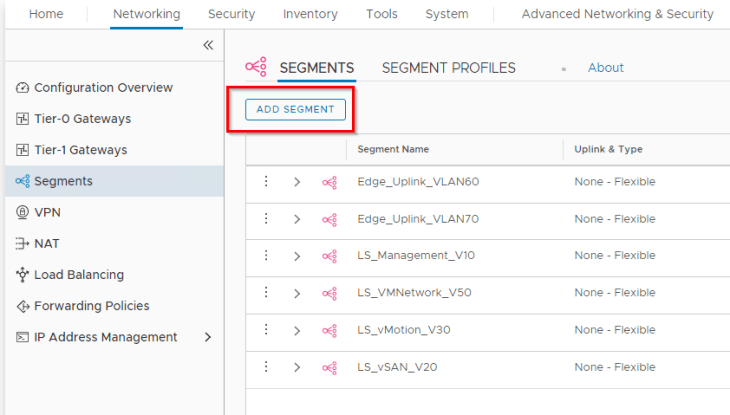Click the Add Segment button
Image resolution: width=730 pixels, height=415 pixels.
[295, 108]
